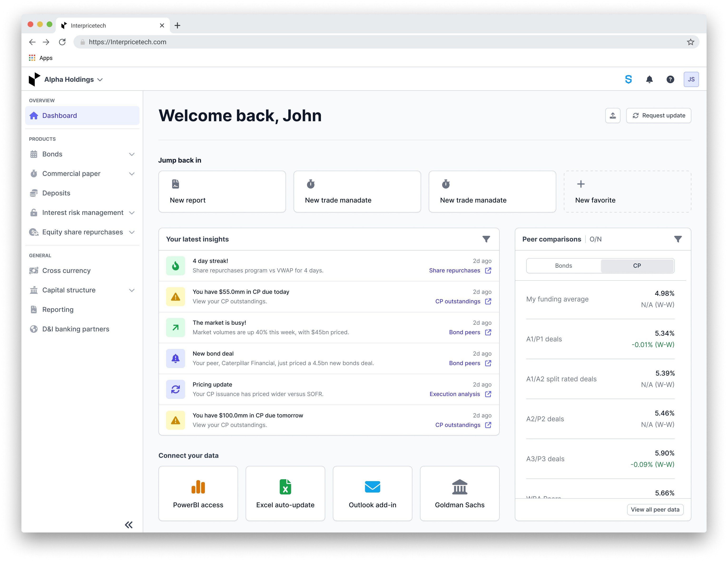Click the browser address bar

[x=367, y=42]
